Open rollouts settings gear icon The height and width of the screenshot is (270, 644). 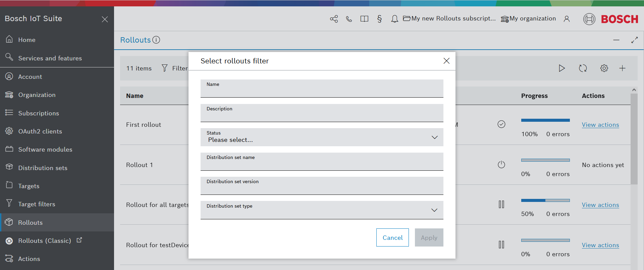click(x=604, y=68)
